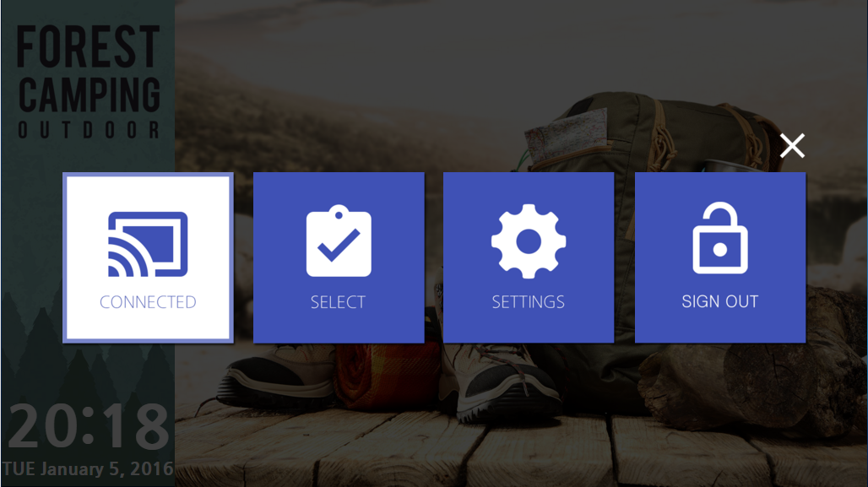868x487 pixels.
Task: Click the gear cog icon
Action: coord(529,241)
